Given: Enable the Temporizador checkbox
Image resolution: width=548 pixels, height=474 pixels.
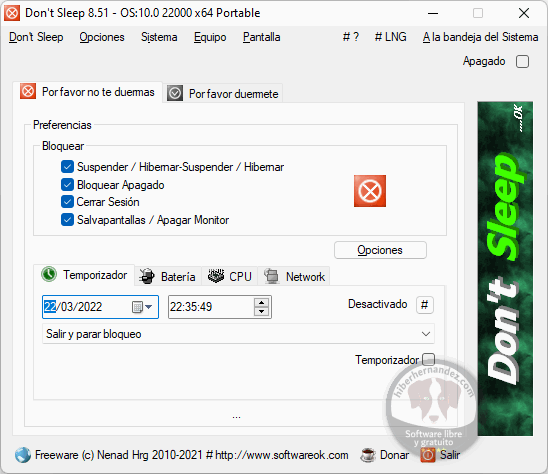Looking at the screenshot, I should pos(428,359).
